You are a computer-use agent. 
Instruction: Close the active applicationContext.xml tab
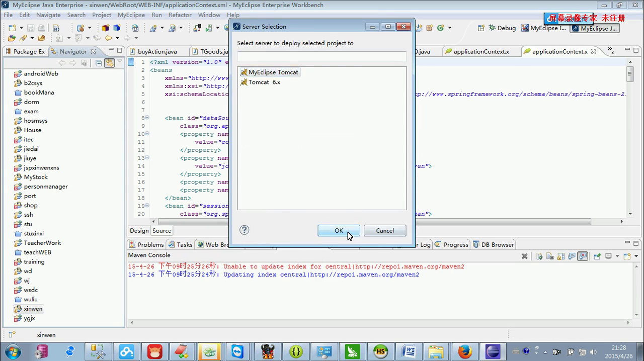594,51
